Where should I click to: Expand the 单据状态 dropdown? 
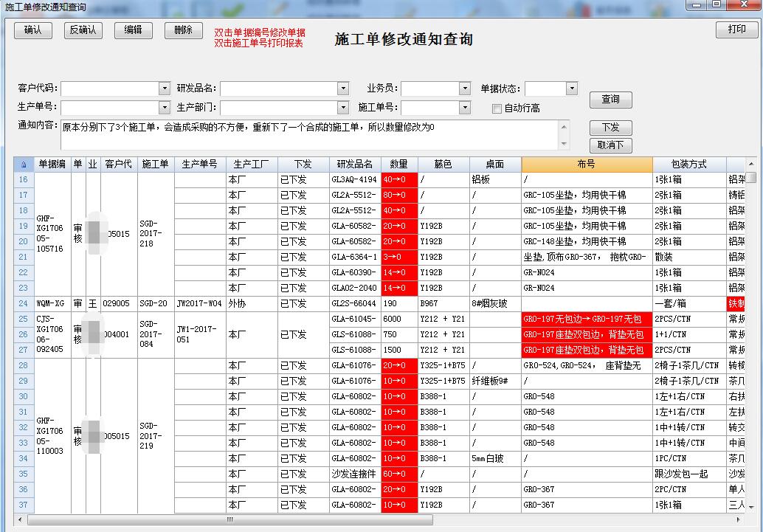pos(571,89)
